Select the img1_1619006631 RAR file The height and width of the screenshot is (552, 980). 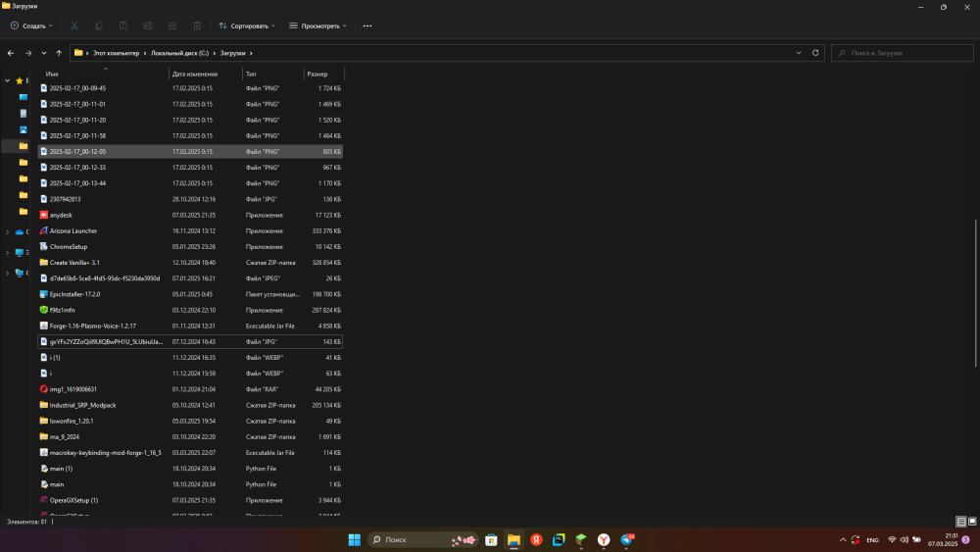190,389
